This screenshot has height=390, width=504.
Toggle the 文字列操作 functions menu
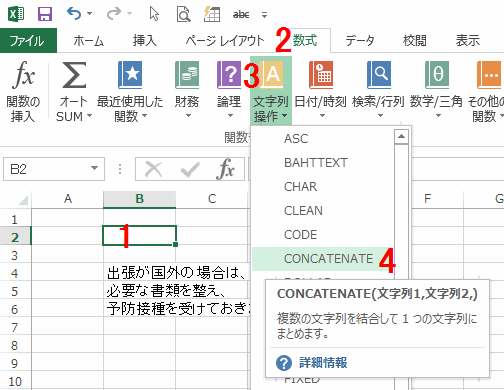click(271, 91)
